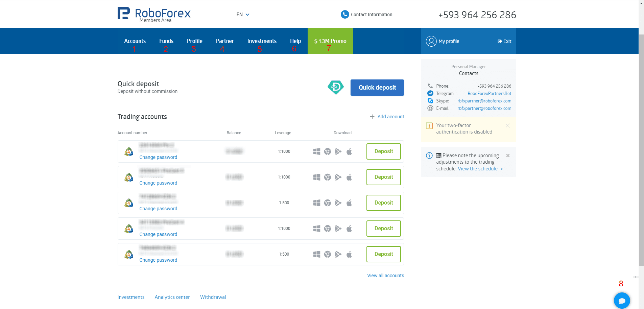This screenshot has width=644, height=309.
Task: Open the Accounts menu
Action: (135, 41)
